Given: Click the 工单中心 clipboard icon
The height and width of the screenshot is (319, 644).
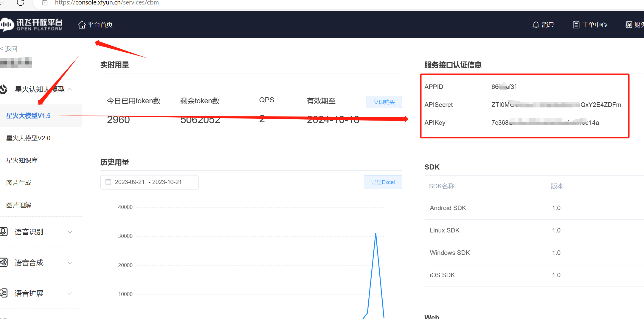Looking at the screenshot, I should tap(576, 25).
